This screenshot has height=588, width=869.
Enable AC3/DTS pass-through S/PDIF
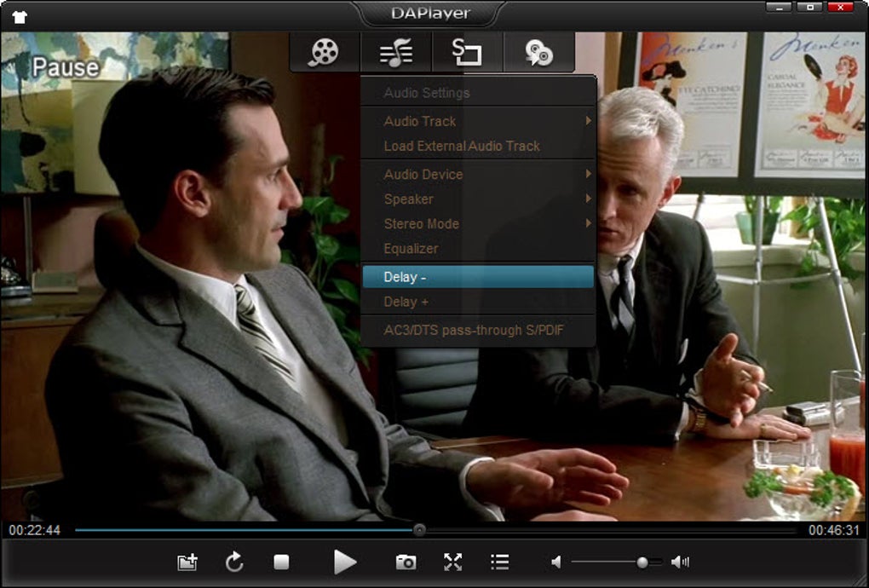tap(474, 330)
